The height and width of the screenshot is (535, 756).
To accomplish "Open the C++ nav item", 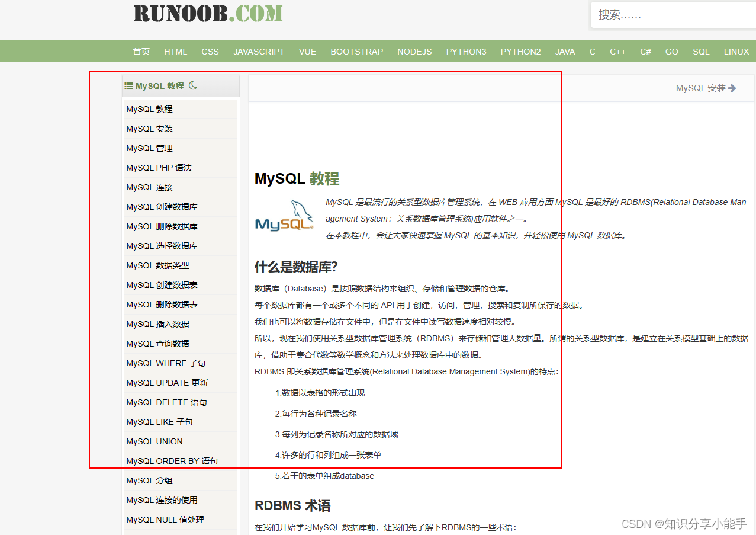I will [617, 52].
